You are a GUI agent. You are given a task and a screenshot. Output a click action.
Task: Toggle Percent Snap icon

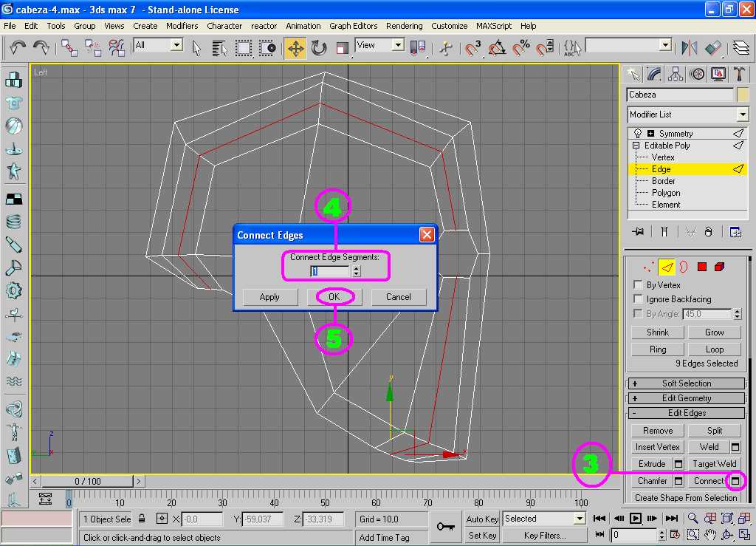[x=520, y=48]
